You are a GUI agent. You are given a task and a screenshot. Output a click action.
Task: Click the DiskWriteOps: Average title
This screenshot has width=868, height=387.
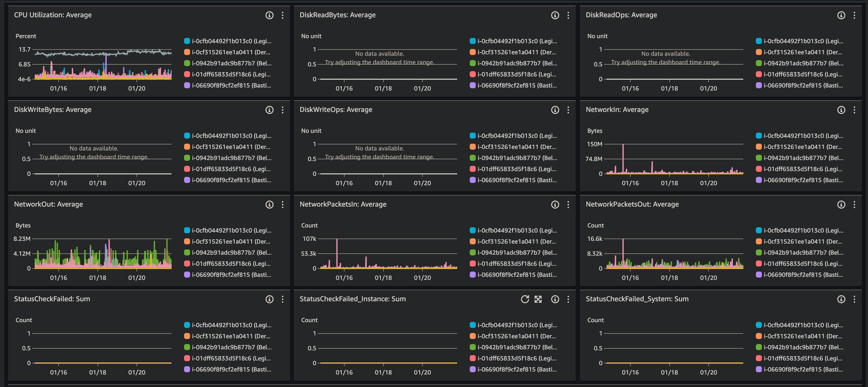(336, 110)
